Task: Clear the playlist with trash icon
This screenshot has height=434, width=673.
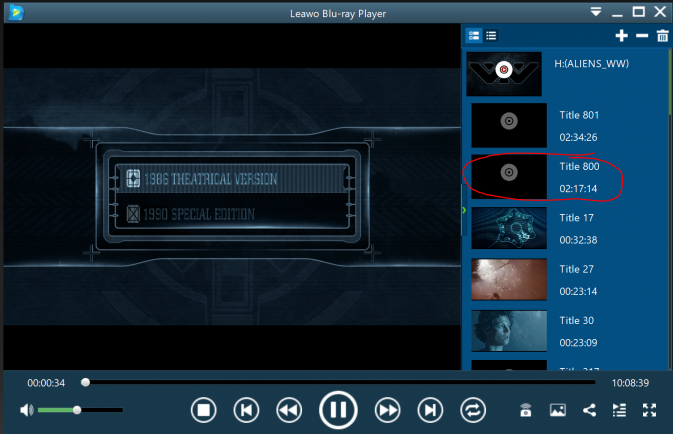Action: pos(663,36)
